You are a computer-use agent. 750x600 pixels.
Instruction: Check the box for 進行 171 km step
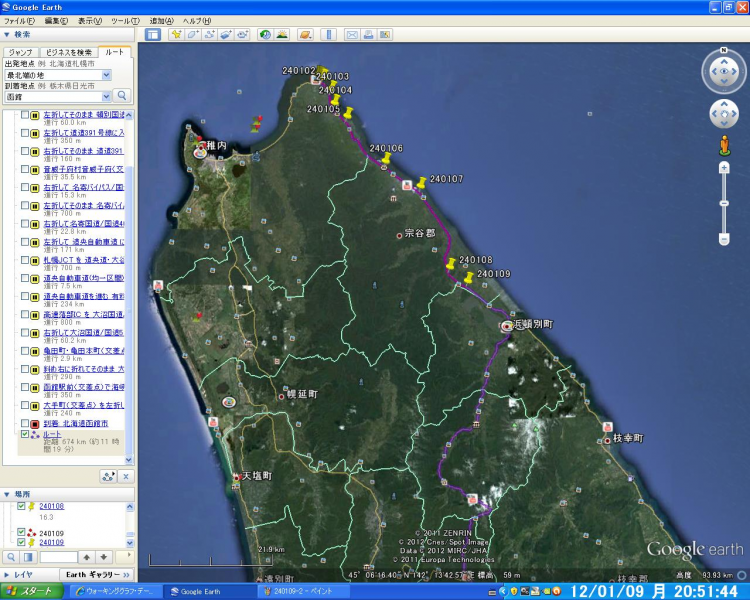25,242
